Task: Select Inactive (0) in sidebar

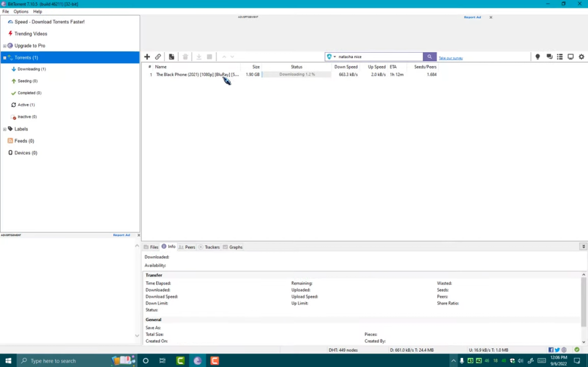Action: 27,117
